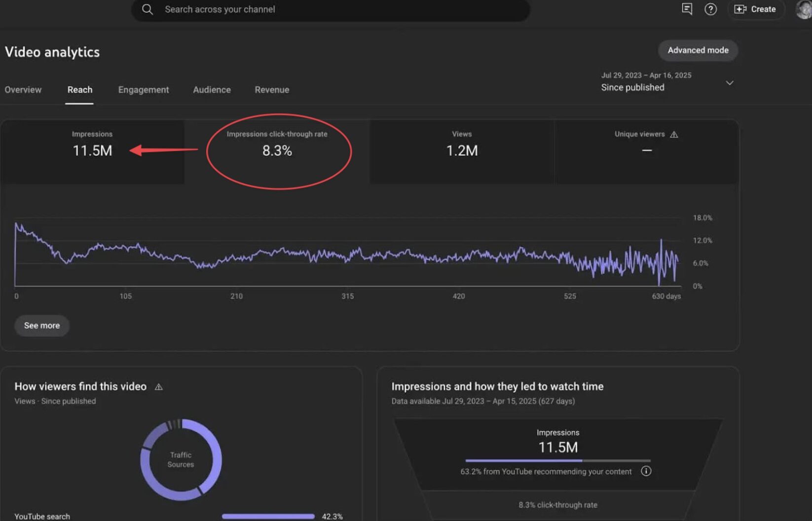Click the warning icon beside Unique viewers
This screenshot has width=812, height=521.
click(x=674, y=135)
